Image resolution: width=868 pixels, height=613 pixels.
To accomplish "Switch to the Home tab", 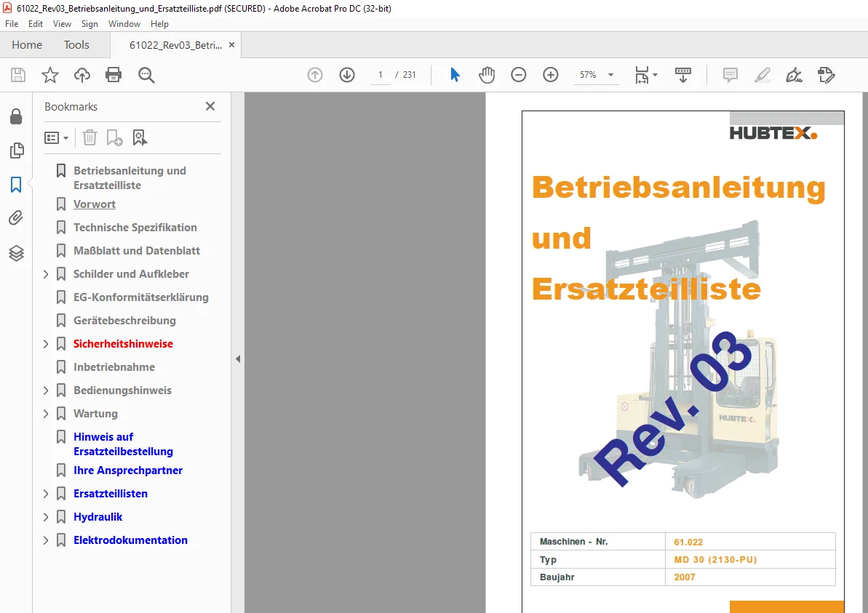I will point(27,45).
